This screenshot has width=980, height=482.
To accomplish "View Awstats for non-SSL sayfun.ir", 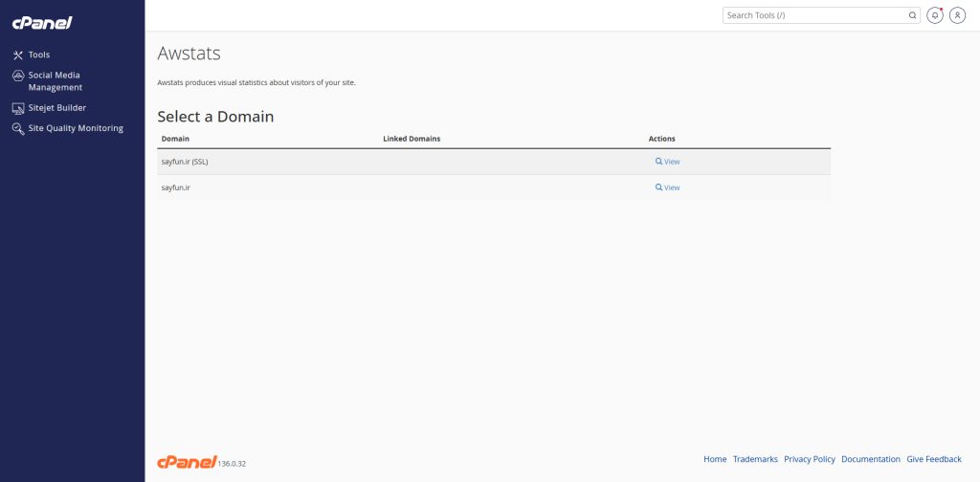I will [667, 188].
